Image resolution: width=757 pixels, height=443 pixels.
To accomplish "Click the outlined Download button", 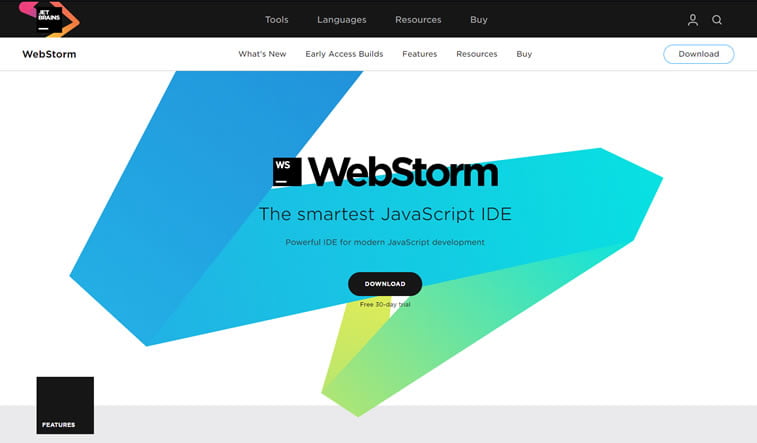I will [699, 54].
